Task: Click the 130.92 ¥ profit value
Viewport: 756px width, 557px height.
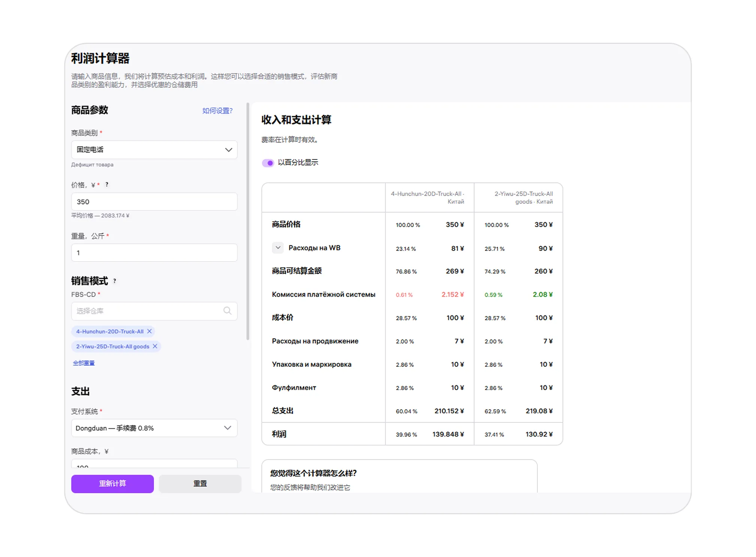Action: click(x=539, y=434)
